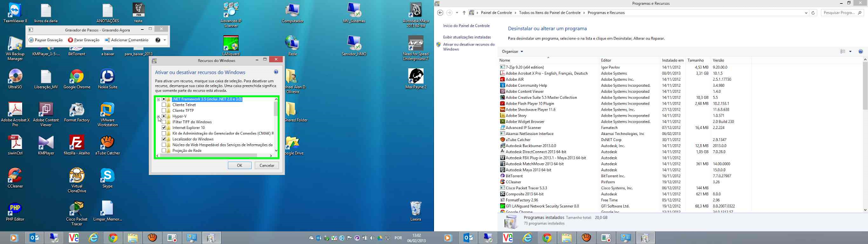868x244 pixels.
Task: Click Cancelar in Recursos do Windows
Action: 267,165
